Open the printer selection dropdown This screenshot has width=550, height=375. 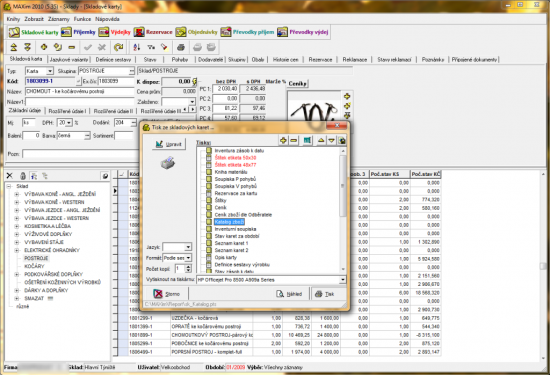tap(342, 280)
